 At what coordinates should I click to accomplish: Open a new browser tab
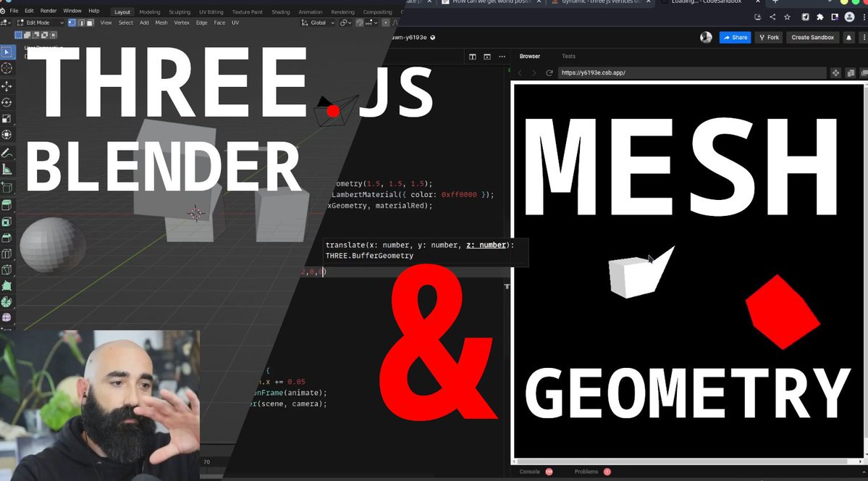pos(775,2)
